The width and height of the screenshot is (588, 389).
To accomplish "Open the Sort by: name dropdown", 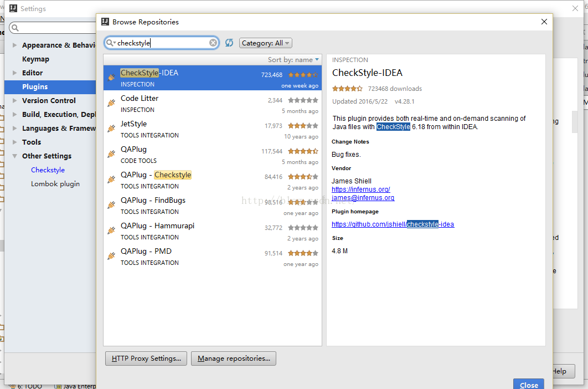I will (293, 60).
